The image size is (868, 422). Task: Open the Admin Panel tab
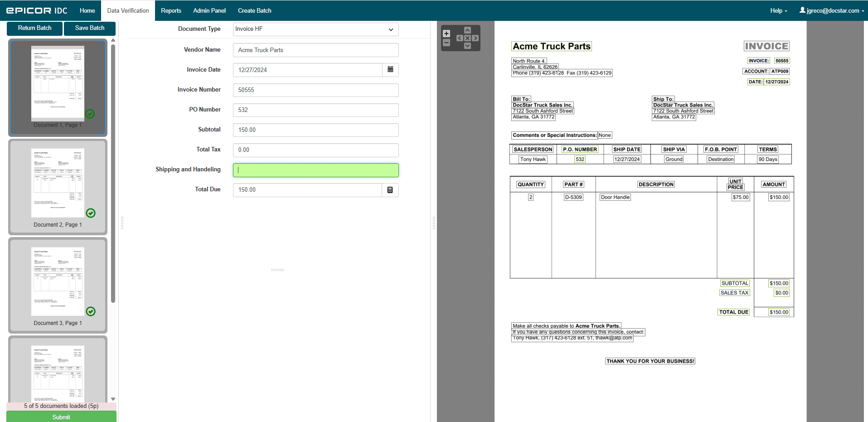(209, 10)
